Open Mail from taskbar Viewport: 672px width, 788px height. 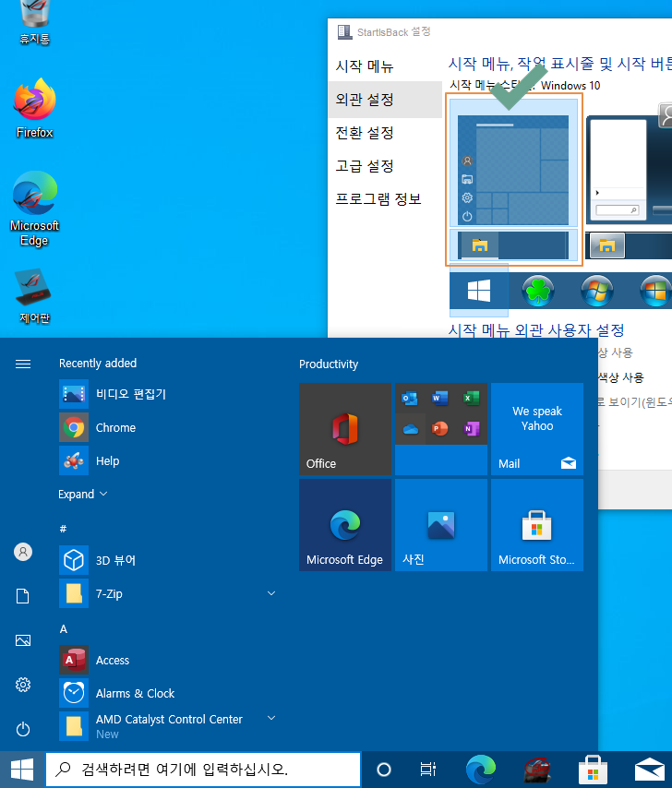649,770
